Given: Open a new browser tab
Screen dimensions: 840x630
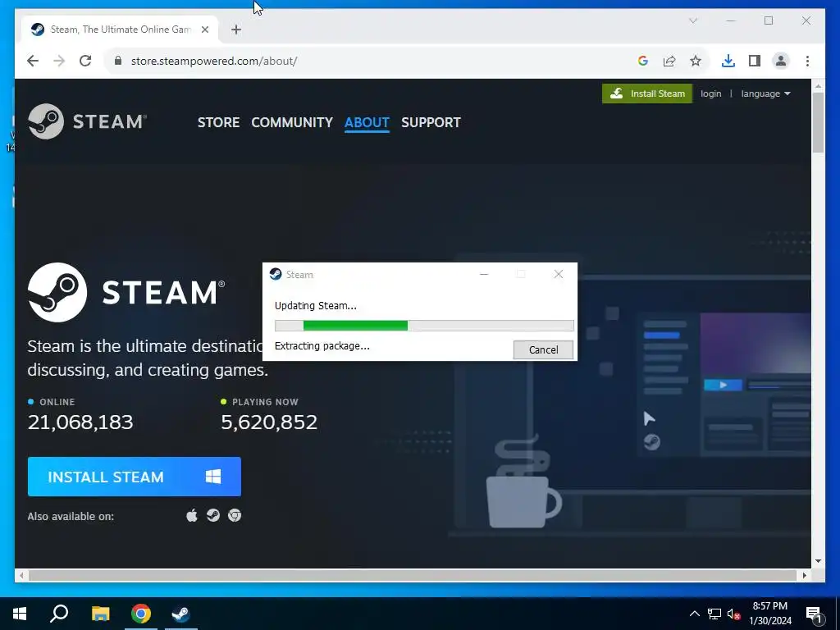Looking at the screenshot, I should (236, 30).
